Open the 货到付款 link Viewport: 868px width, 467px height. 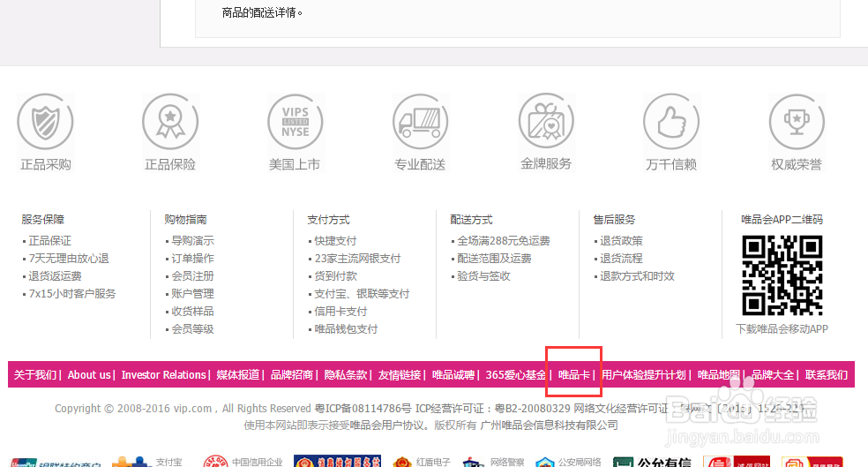[335, 276]
